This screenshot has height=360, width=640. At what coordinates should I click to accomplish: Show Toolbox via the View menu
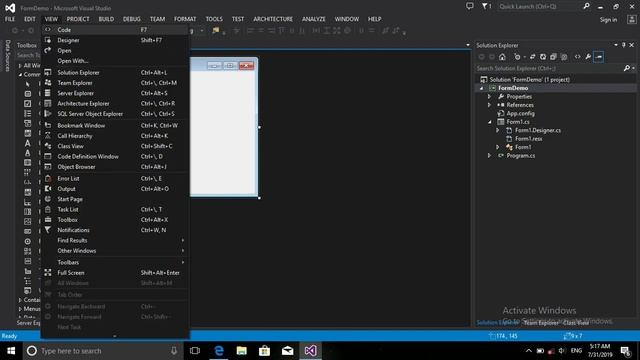point(114,220)
